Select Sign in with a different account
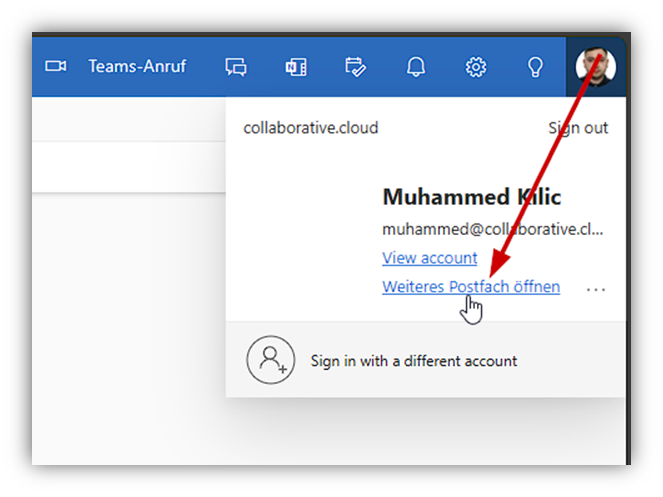 pyautogui.click(x=414, y=361)
